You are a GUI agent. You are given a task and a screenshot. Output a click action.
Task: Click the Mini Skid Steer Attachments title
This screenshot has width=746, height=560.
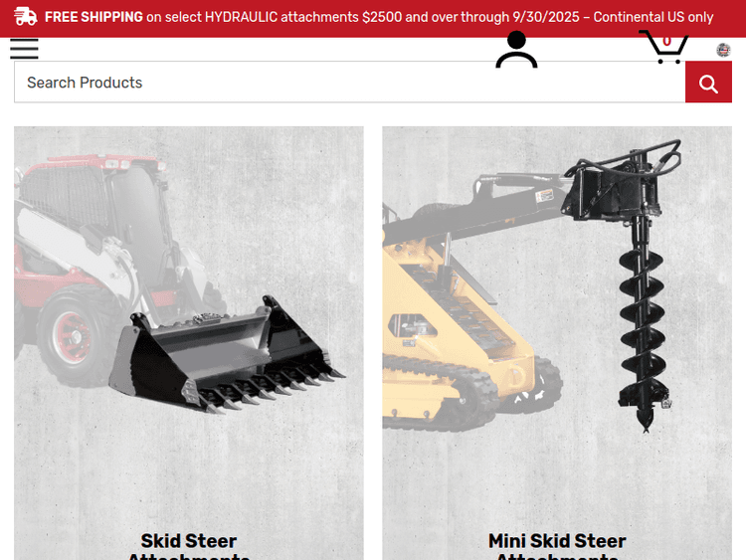tap(557, 546)
